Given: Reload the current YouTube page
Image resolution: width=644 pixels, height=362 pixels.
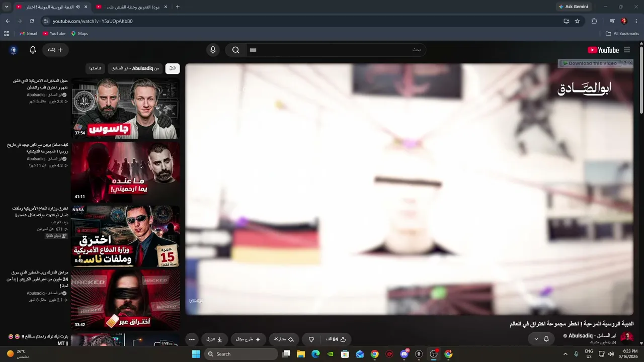Looking at the screenshot, I should click(32, 21).
